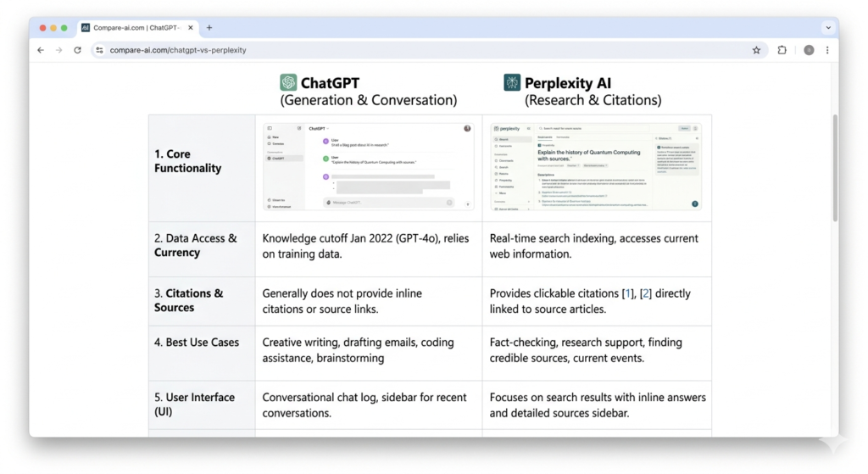Select the Compare-ai.com ChatGPT tab
Screen dimensions: 868x474
pyautogui.click(x=138, y=28)
